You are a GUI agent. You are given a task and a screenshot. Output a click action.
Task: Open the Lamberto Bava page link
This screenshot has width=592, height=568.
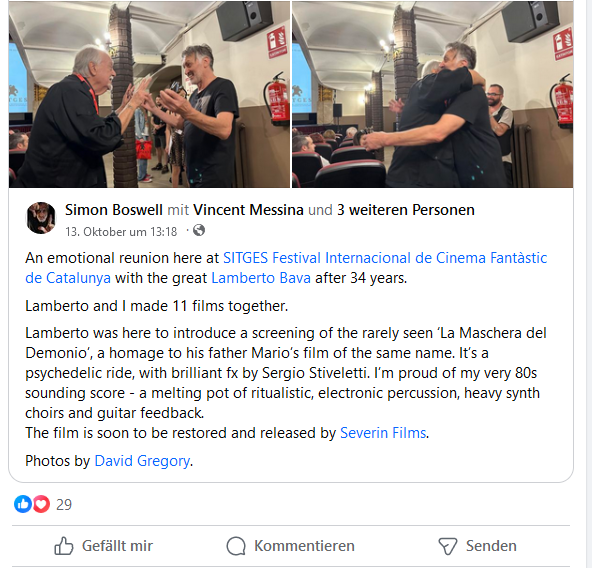point(261,278)
